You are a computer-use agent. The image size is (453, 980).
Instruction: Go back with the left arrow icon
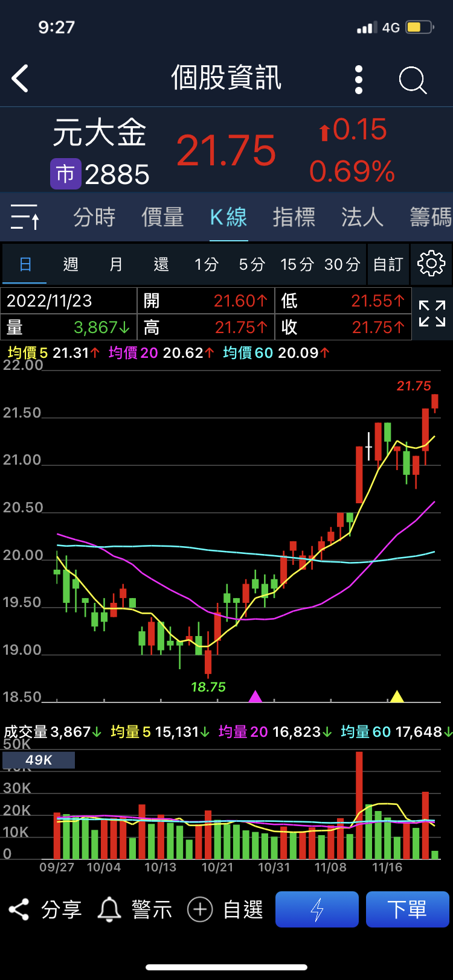20,78
